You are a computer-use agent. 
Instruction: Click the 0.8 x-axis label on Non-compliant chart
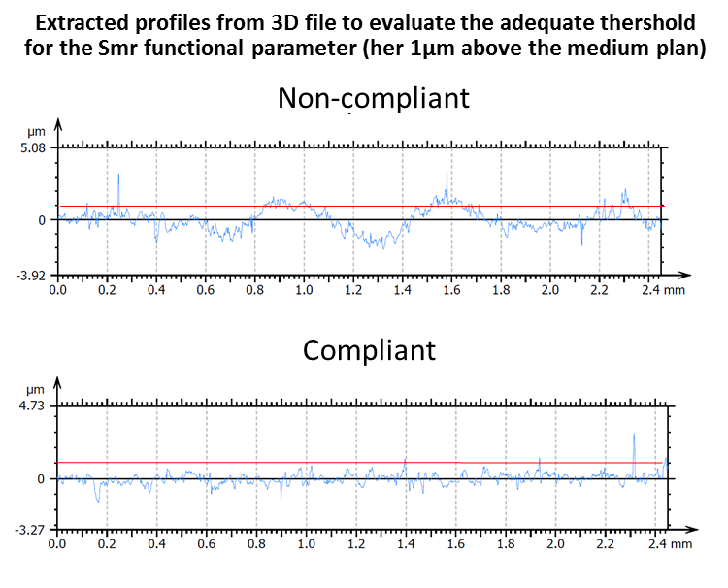254,290
